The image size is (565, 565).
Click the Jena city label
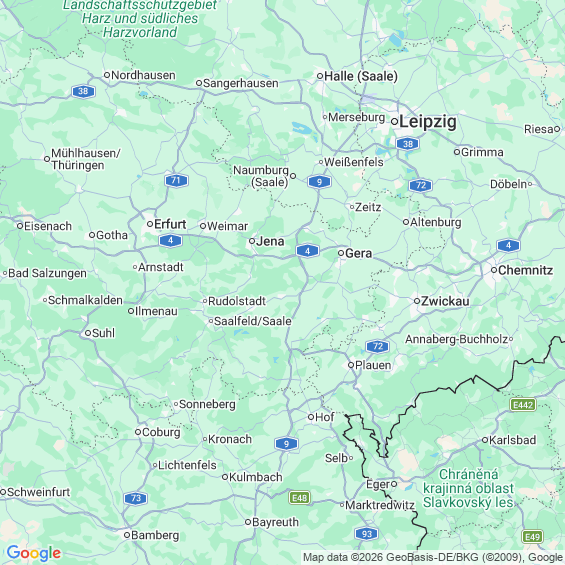pos(270,241)
